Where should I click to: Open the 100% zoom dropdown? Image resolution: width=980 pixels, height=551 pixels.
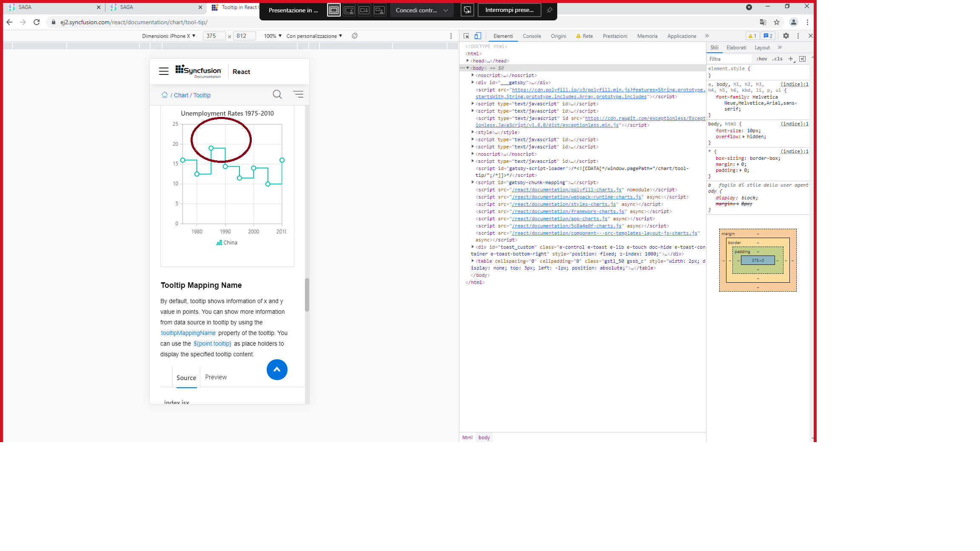coord(273,36)
